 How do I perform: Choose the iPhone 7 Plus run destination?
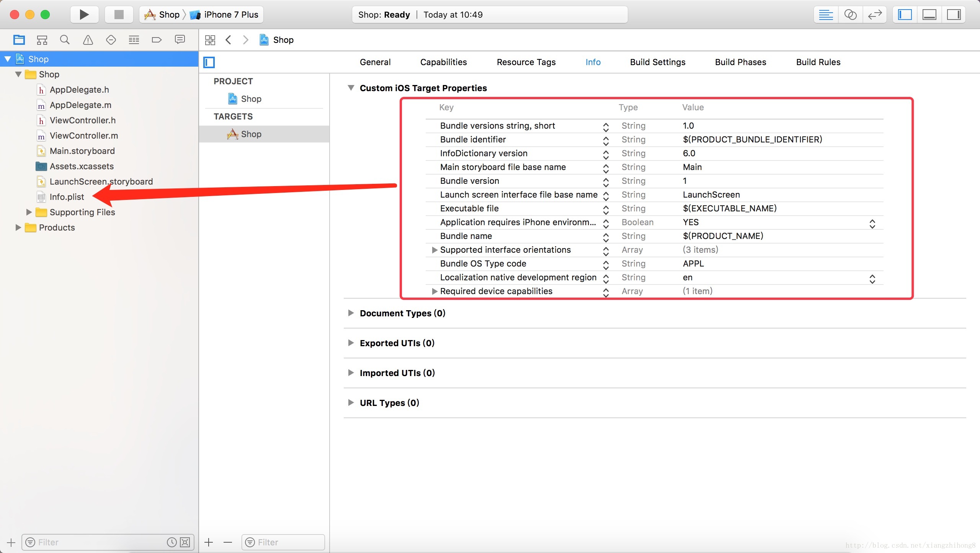coord(225,15)
